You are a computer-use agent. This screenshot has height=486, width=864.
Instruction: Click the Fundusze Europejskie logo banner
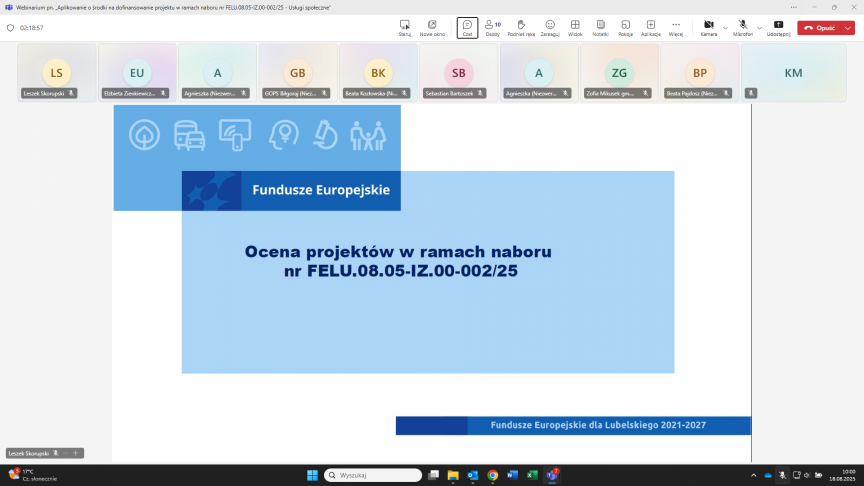(291, 191)
